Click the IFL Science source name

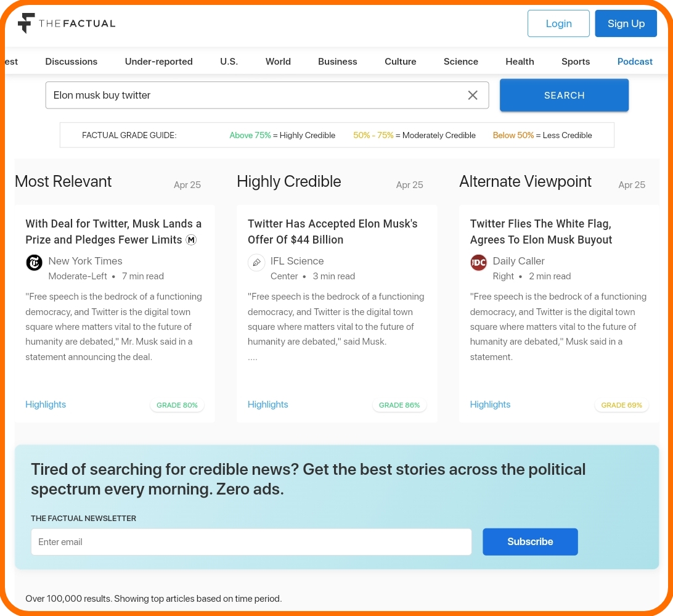297,261
